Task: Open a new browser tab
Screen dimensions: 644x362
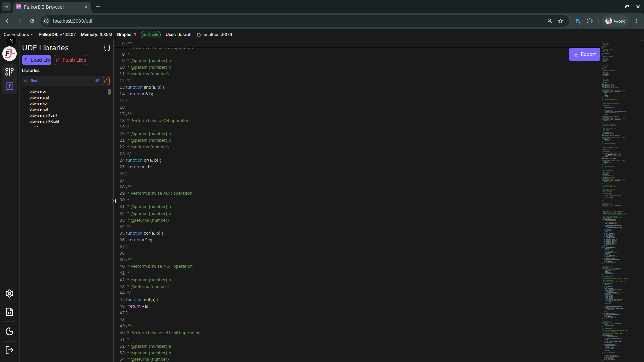Action: [98, 7]
